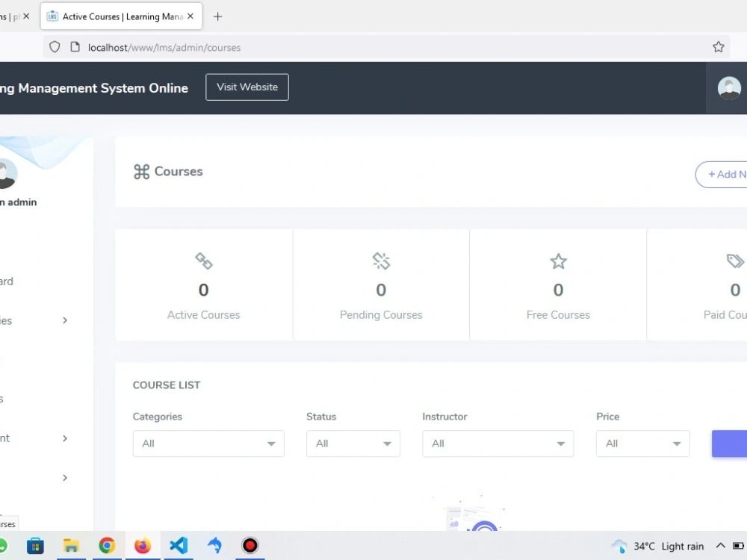
Task: Open the Instructor filter dropdown
Action: 498,444
